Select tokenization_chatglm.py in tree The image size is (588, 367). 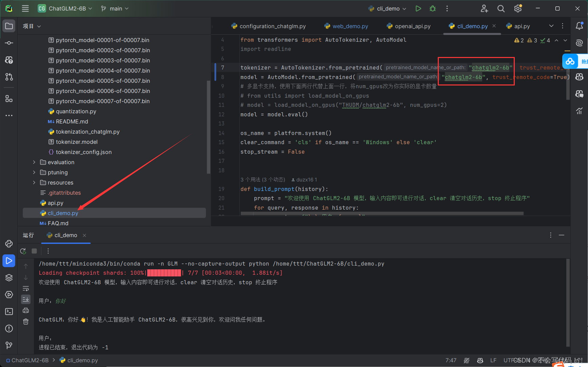click(x=87, y=132)
